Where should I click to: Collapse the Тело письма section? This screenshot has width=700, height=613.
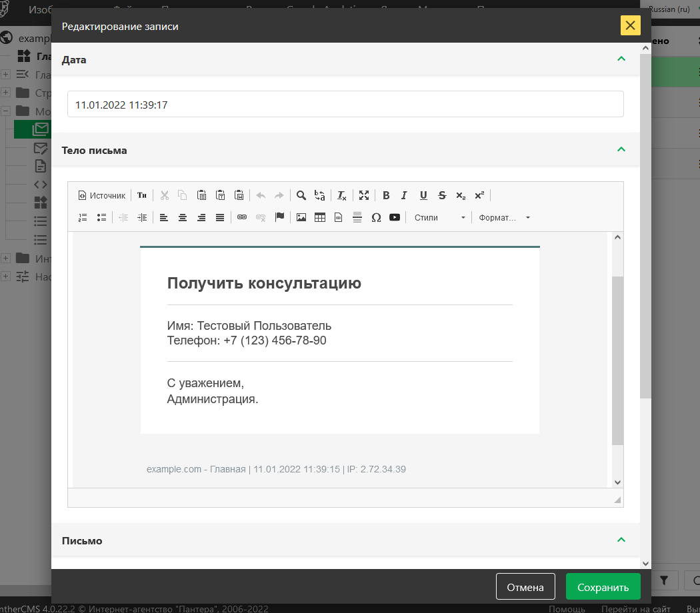pos(621,150)
